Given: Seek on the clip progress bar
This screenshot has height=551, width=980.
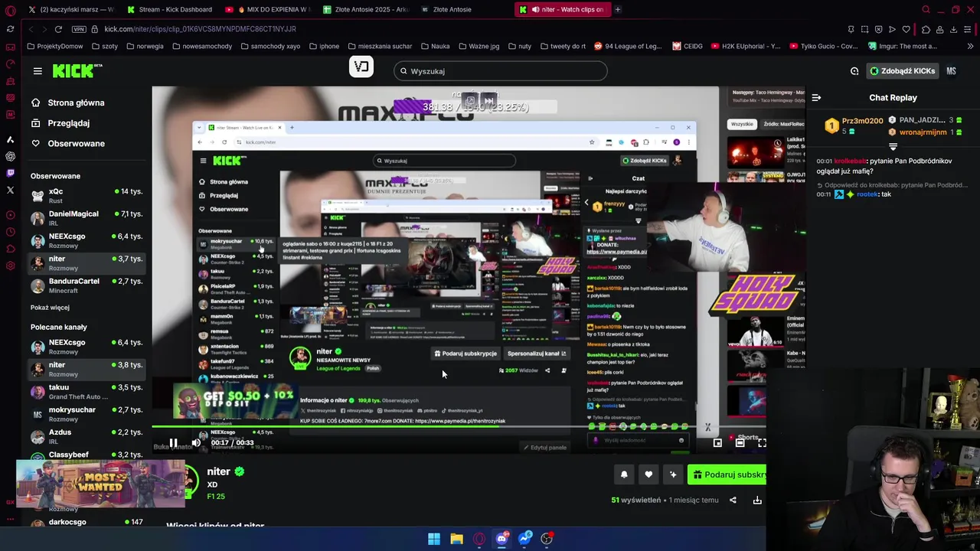Looking at the screenshot, I should coord(459,427).
